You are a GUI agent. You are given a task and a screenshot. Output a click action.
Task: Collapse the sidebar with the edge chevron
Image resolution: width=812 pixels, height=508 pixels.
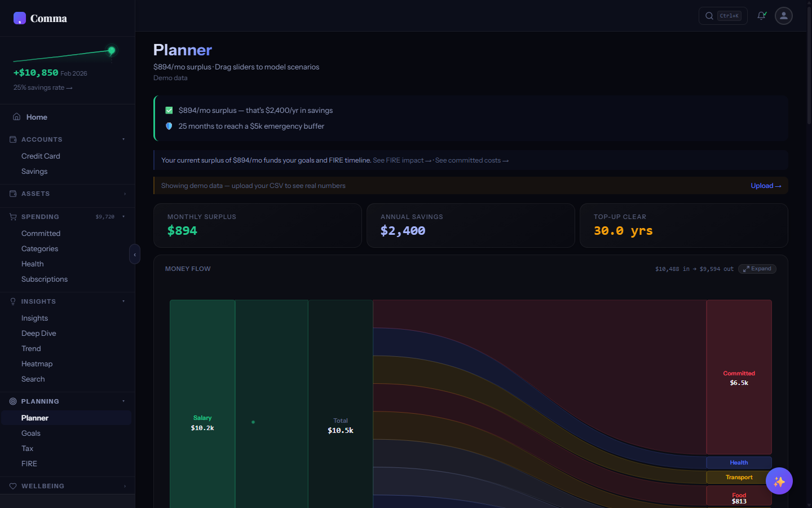coord(135,254)
